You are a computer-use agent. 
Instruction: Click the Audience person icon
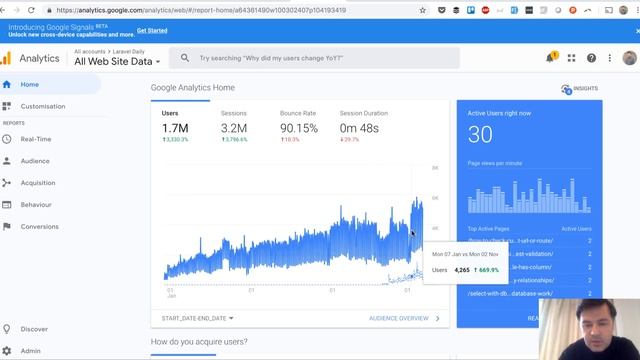tap(7, 161)
